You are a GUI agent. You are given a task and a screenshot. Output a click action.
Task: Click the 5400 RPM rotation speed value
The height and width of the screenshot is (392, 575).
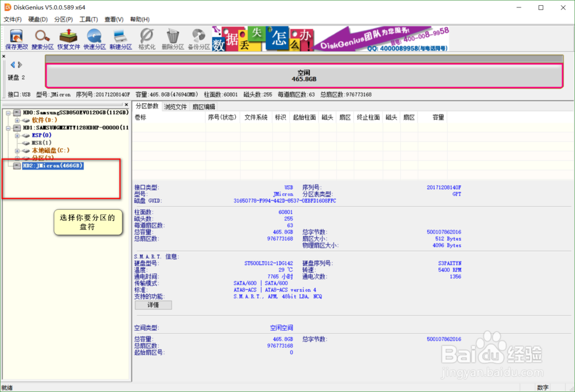click(x=450, y=270)
